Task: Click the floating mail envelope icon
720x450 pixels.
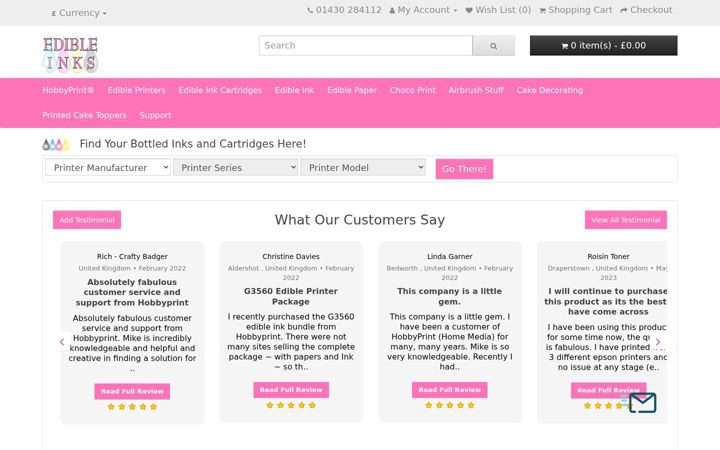Action: (642, 403)
